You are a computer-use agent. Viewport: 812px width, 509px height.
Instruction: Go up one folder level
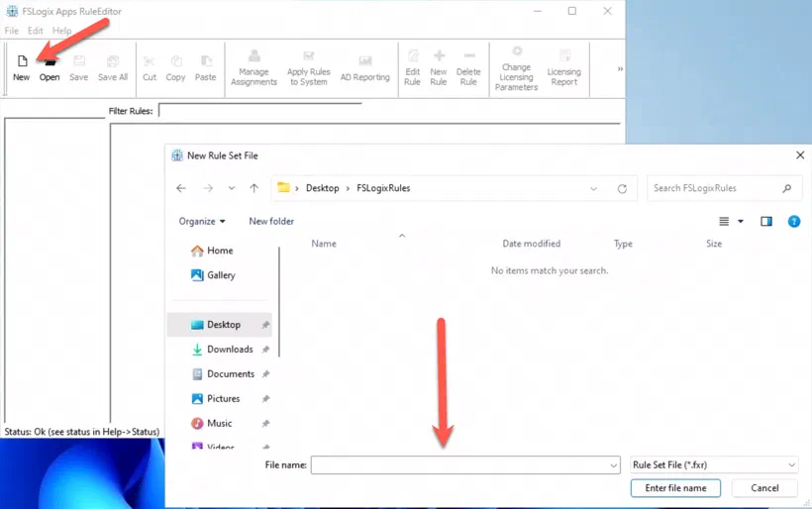[x=254, y=188]
